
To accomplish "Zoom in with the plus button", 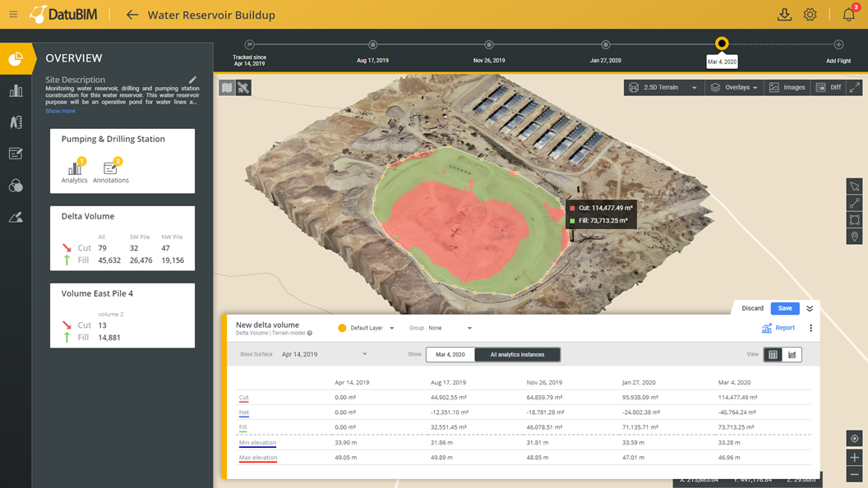I will coord(855,458).
